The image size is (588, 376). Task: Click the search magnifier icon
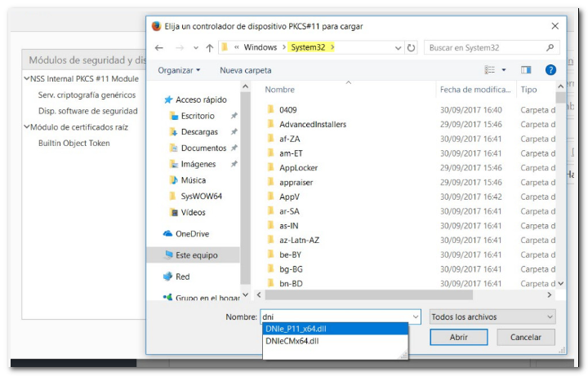coord(550,48)
